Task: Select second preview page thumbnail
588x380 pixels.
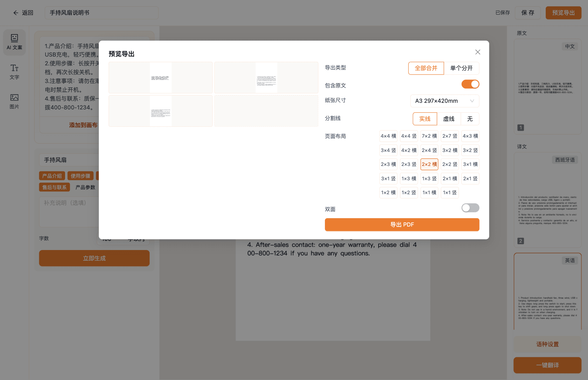Action: 266,77
